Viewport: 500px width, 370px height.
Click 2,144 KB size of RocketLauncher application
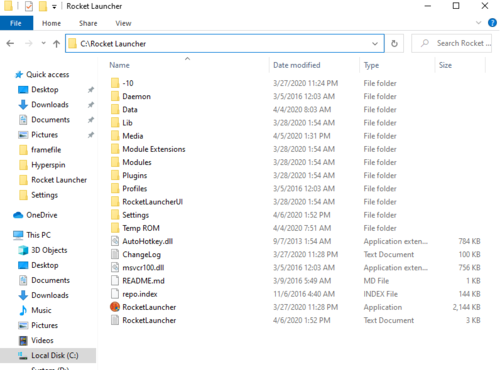click(x=466, y=307)
